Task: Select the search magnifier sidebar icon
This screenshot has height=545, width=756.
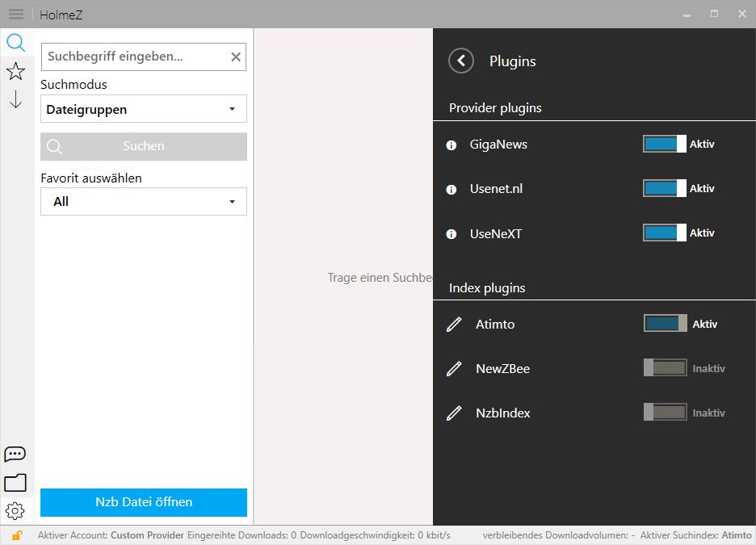Action: tap(16, 43)
